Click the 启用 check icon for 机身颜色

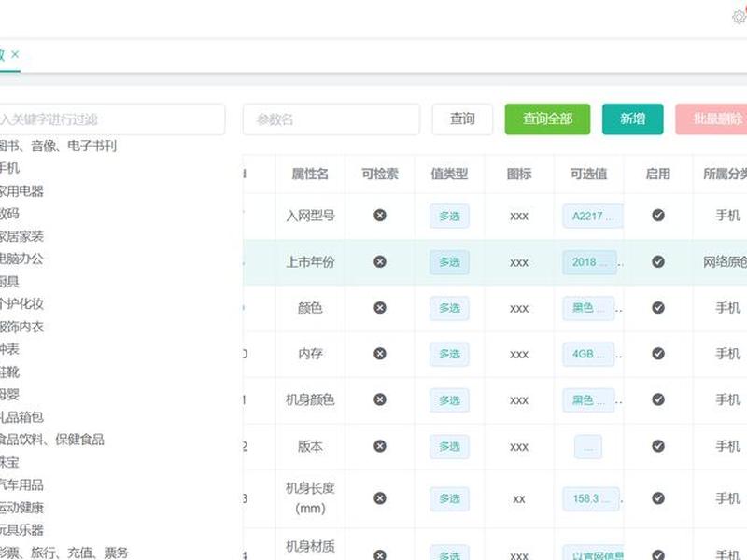pos(658,399)
